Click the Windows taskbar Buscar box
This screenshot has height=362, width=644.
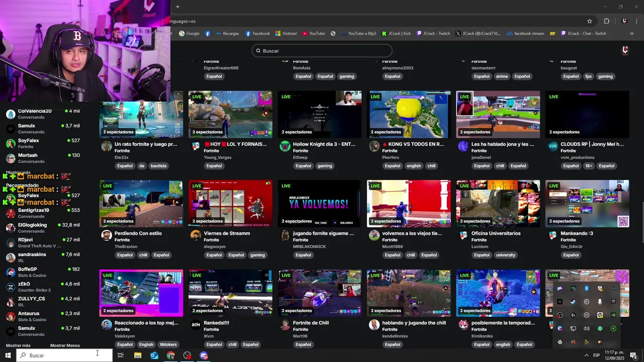point(64,355)
